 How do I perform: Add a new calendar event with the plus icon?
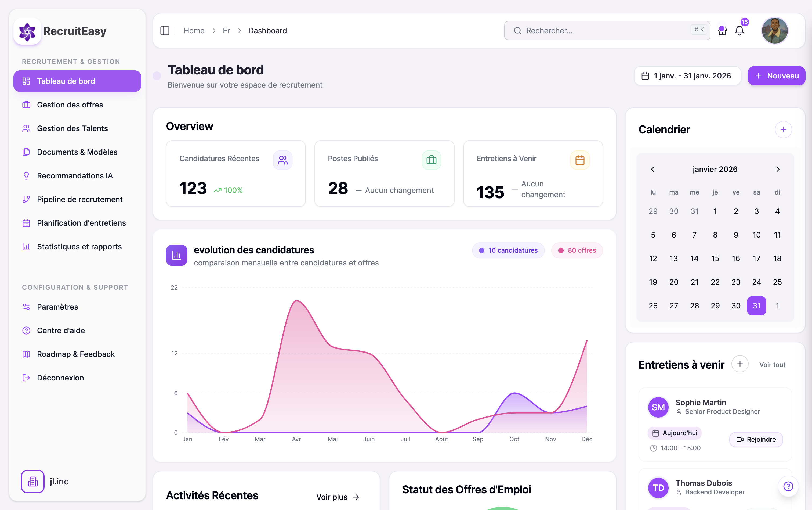coord(784,129)
